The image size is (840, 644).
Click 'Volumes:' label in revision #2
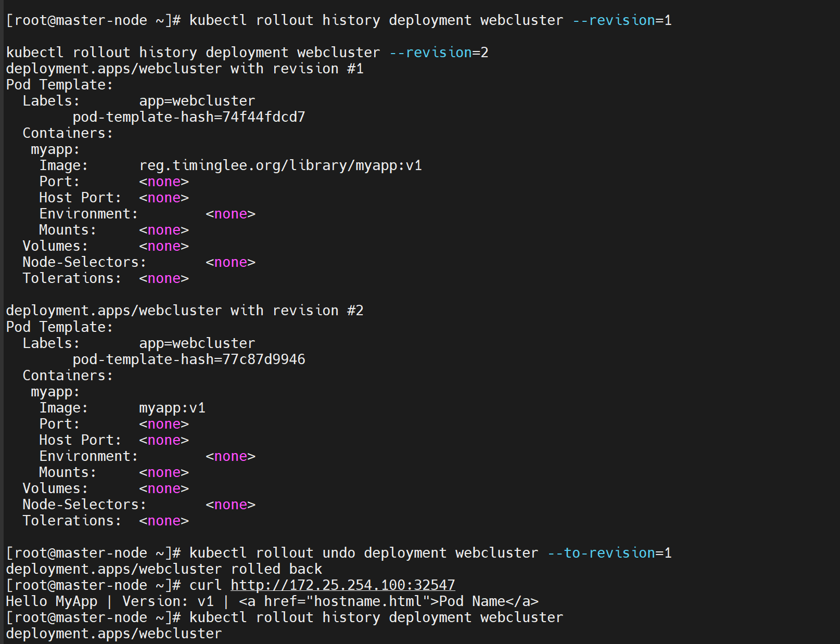point(56,488)
